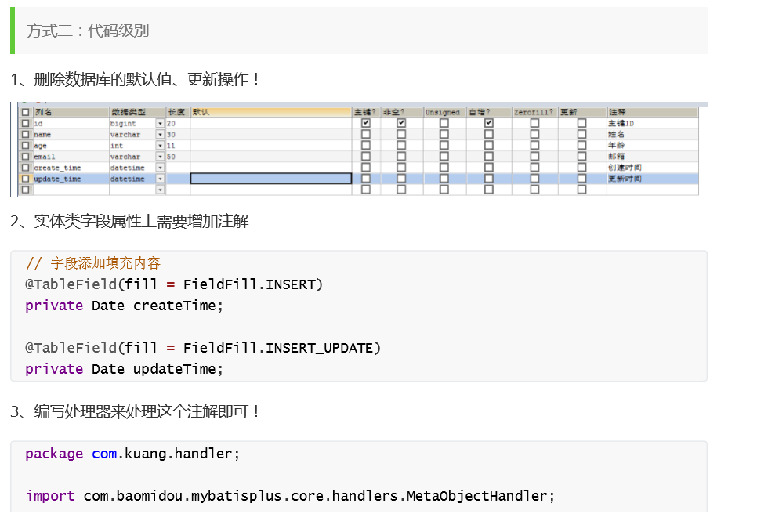This screenshot has width=757, height=532.
Task: Select the 默认 column header
Action: [271, 112]
